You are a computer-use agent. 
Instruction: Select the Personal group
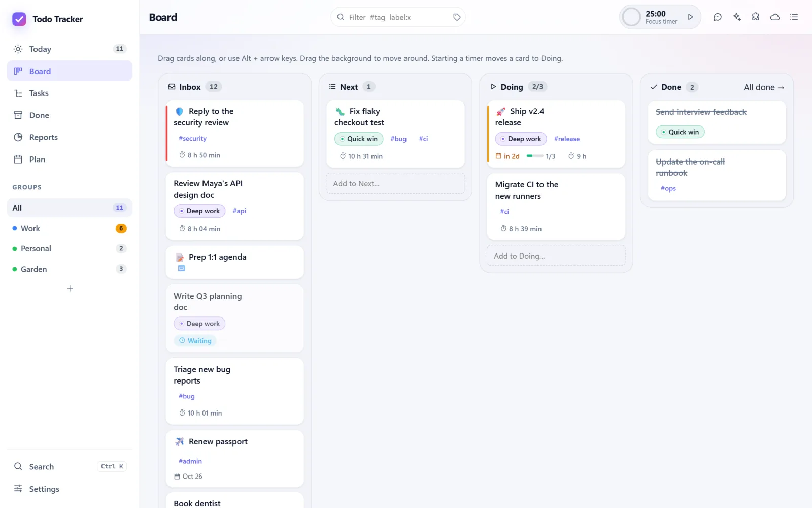[70, 249]
